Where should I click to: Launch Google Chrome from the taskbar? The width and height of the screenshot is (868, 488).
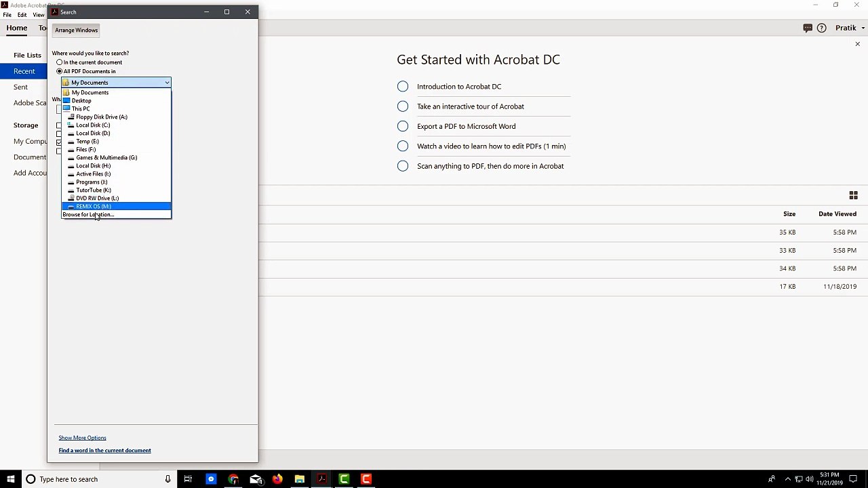point(233,479)
